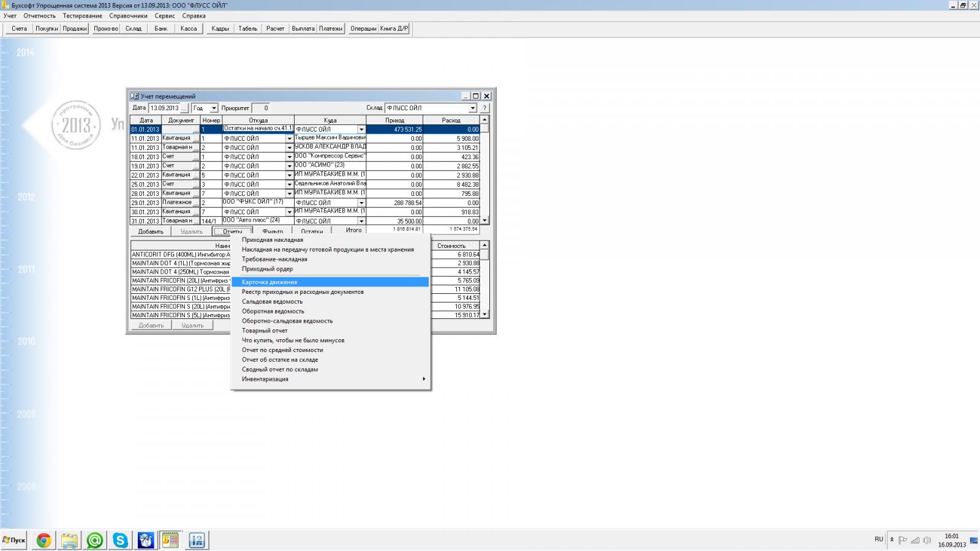The width and height of the screenshot is (980, 551).
Task: Click the Приоритет input field
Action: (260, 108)
